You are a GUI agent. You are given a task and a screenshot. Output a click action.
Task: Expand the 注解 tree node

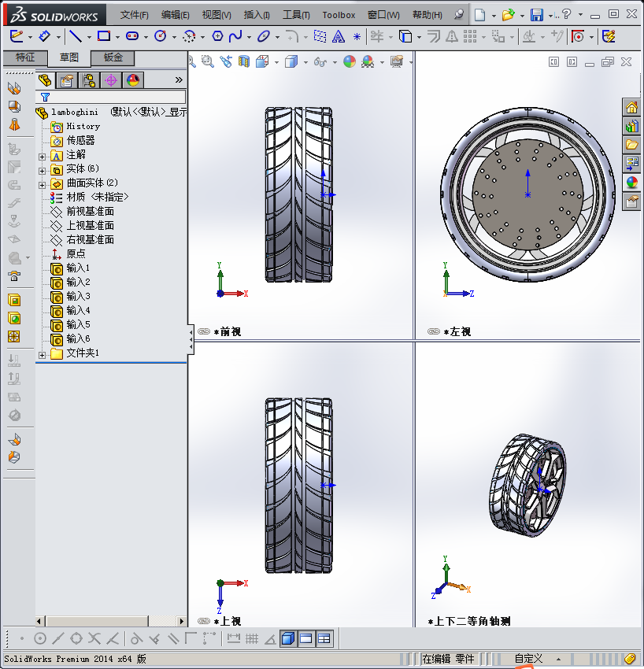tap(42, 157)
